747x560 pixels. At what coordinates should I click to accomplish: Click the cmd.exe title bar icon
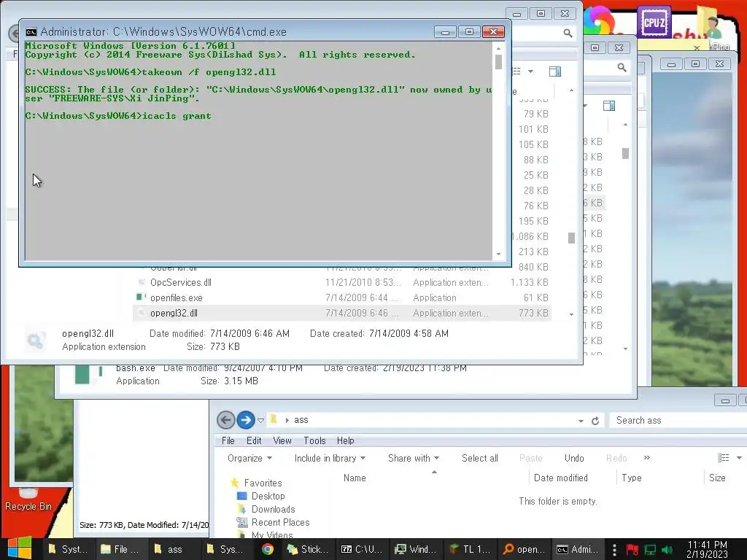[31, 32]
